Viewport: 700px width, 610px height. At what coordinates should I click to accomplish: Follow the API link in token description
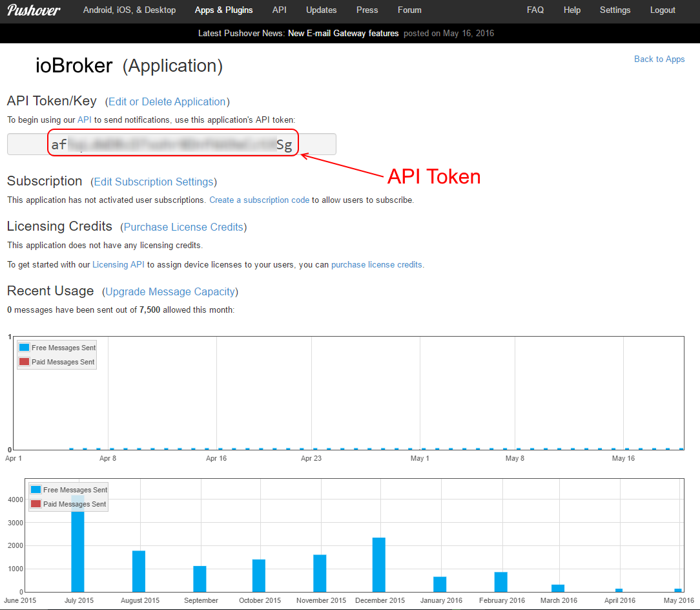(x=85, y=120)
